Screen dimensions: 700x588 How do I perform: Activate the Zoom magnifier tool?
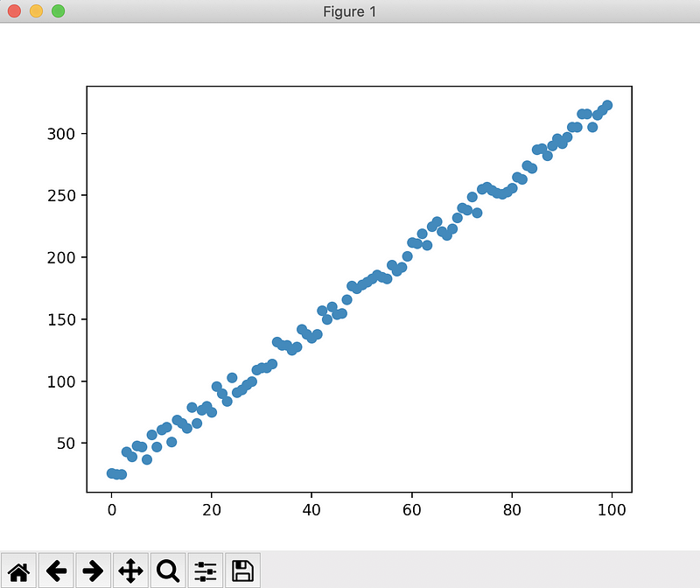167,571
